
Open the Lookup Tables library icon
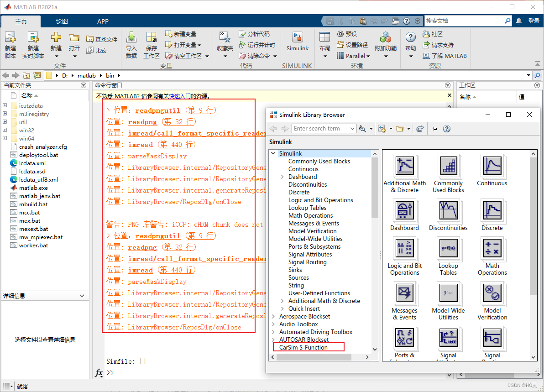448,256
